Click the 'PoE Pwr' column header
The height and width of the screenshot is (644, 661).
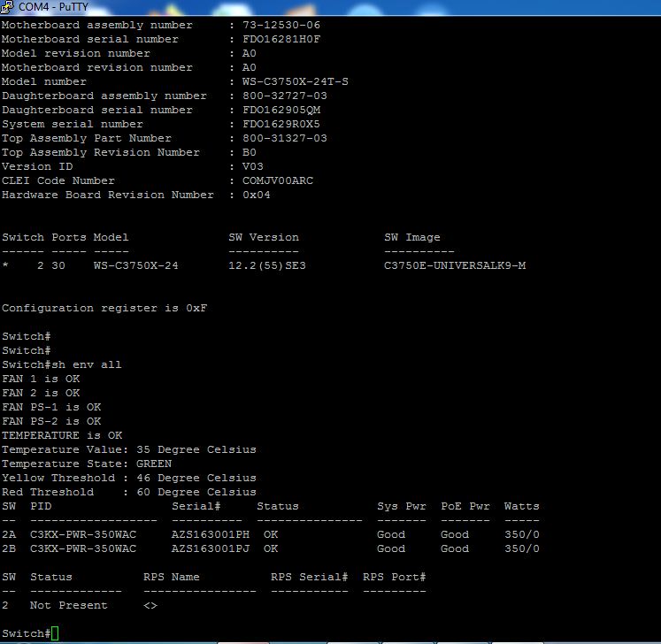pos(465,506)
